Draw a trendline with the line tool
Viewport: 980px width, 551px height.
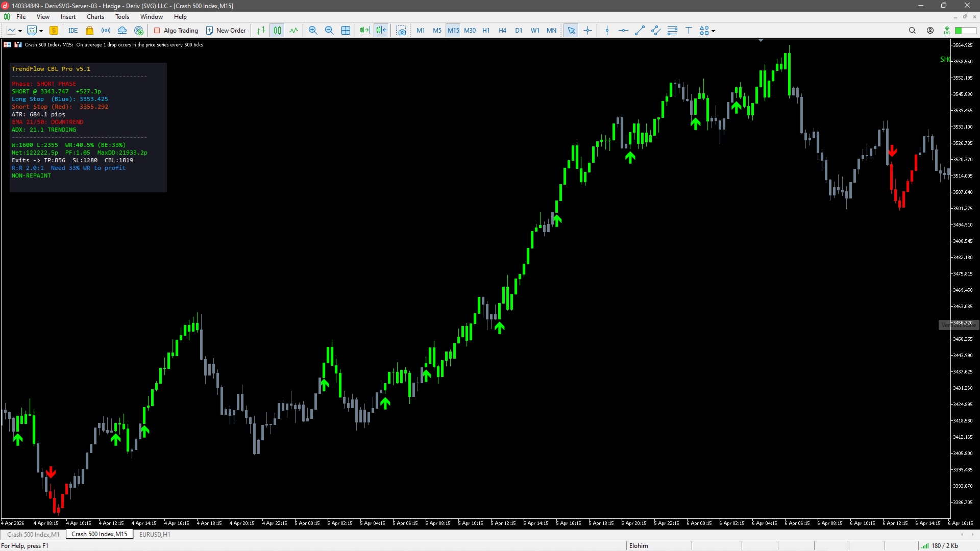(640, 31)
